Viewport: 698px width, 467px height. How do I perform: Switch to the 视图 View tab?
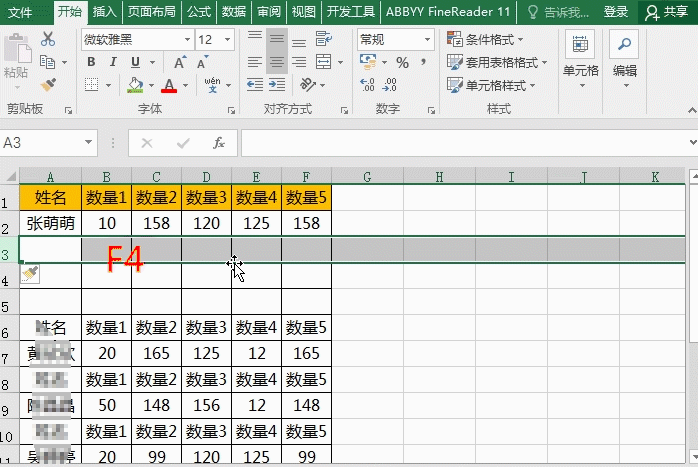pyautogui.click(x=304, y=12)
